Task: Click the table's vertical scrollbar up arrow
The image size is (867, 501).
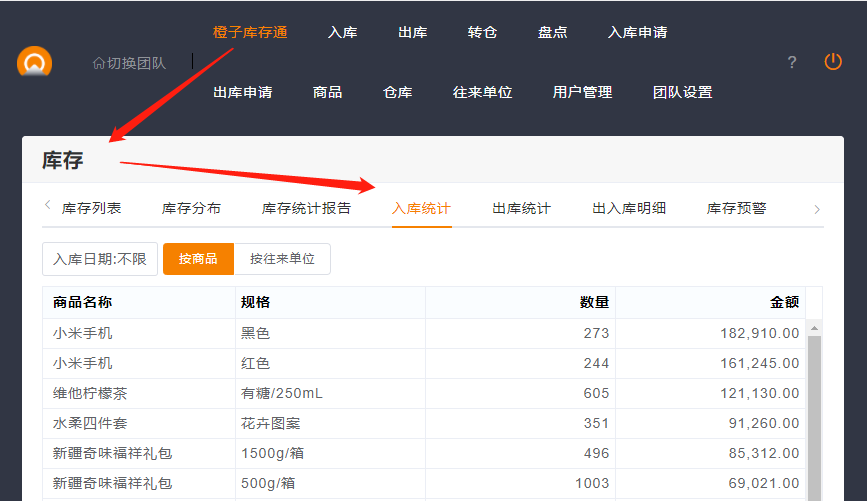Action: tap(814, 328)
